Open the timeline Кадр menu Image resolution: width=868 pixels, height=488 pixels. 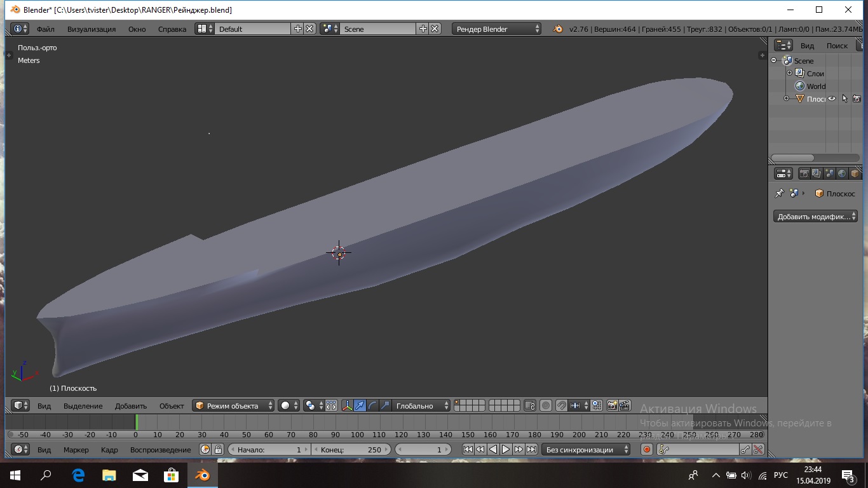click(109, 450)
